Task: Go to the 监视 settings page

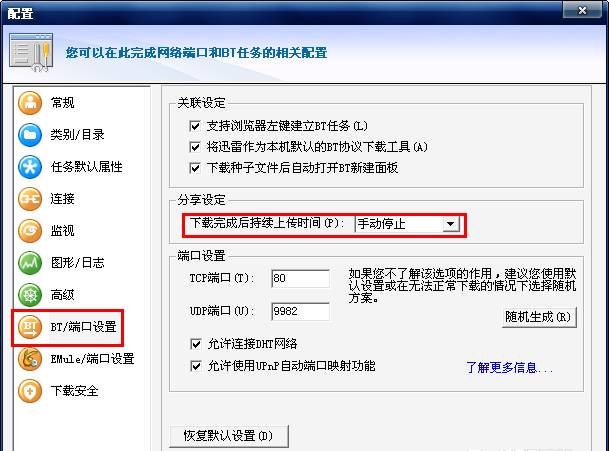Action: (x=62, y=231)
